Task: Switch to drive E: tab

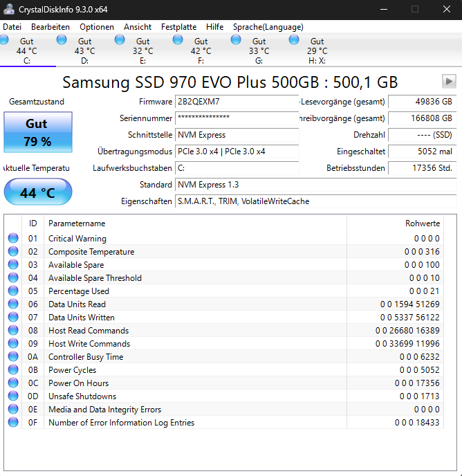Action: (x=142, y=51)
